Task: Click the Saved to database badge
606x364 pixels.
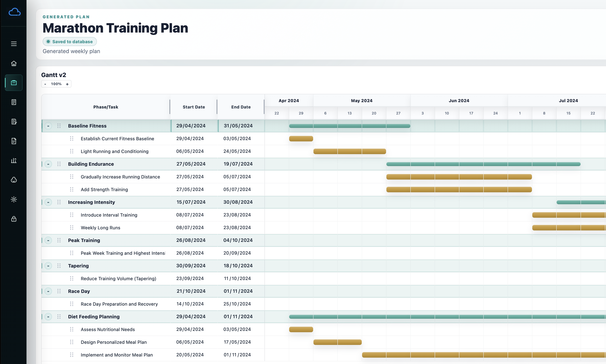Action: pyautogui.click(x=70, y=42)
